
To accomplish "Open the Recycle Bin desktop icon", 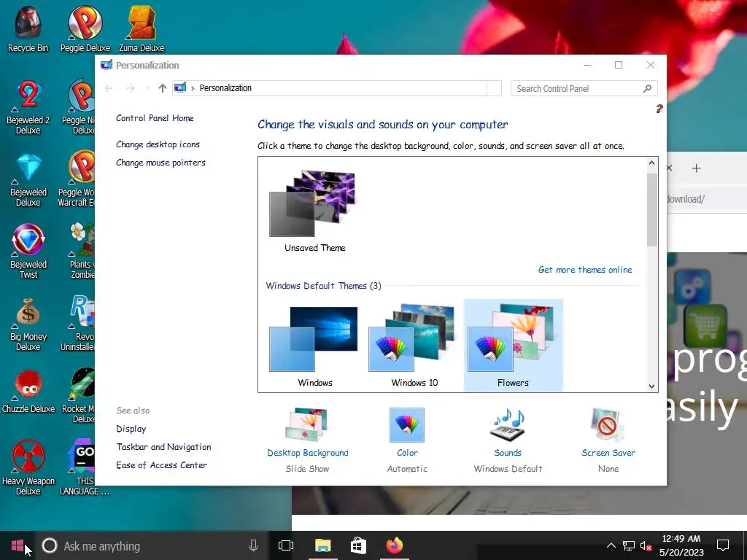I will click(28, 28).
